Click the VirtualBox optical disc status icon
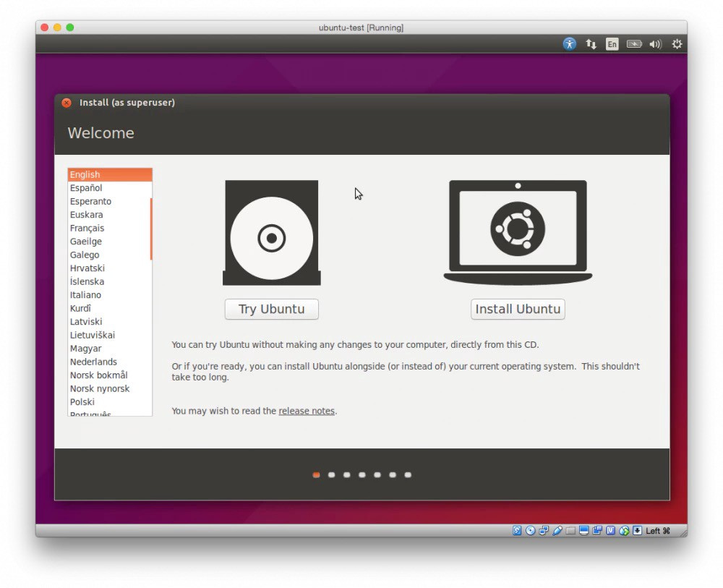The width and height of the screenshot is (723, 588). tap(530, 530)
